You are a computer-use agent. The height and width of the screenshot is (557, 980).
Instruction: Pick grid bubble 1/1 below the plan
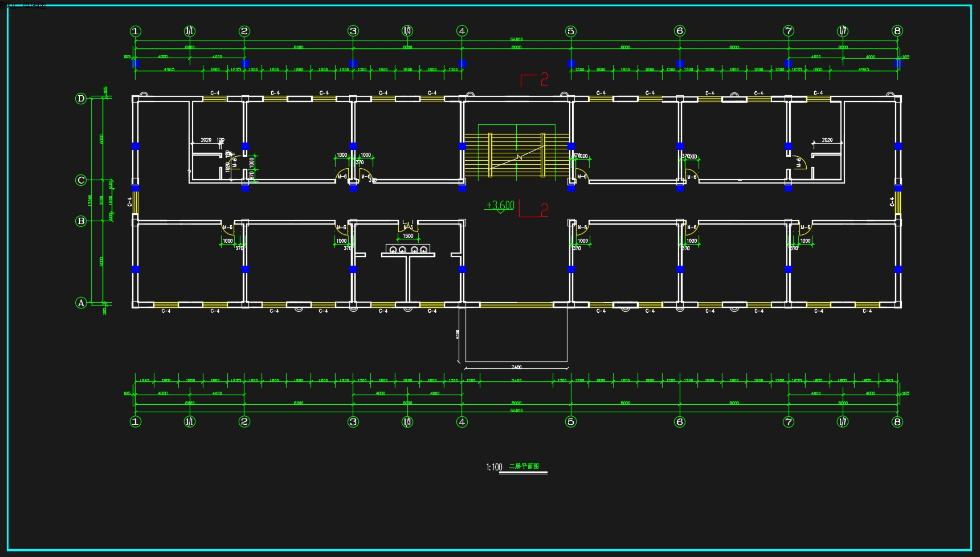(x=190, y=422)
